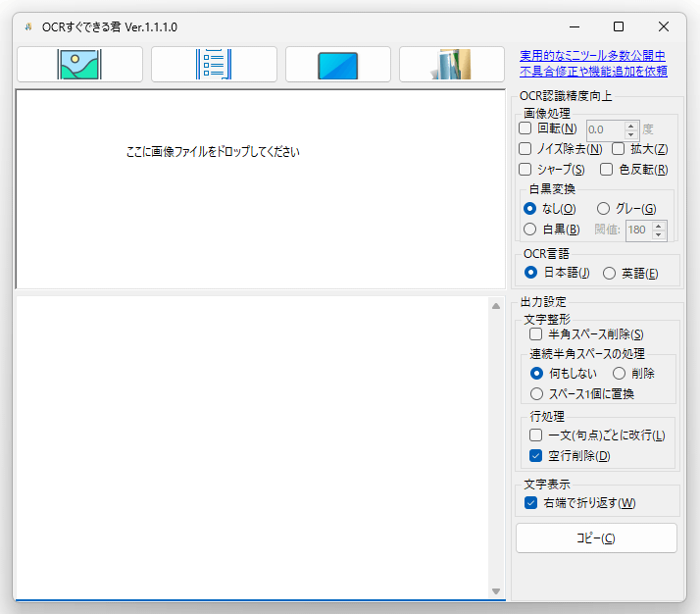Click the blue screen capture icon button

pyautogui.click(x=338, y=65)
